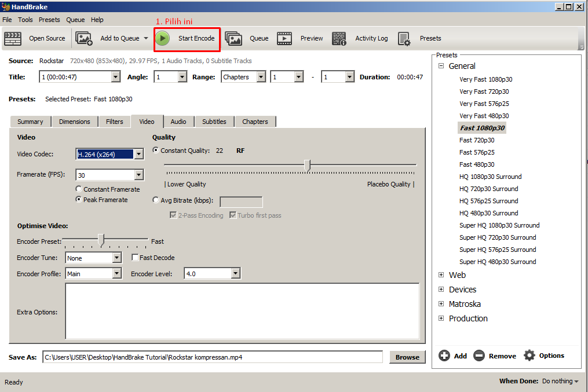Image resolution: width=588 pixels, height=392 pixels.
Task: Expand the Production presets group
Action: pyautogui.click(x=441, y=318)
